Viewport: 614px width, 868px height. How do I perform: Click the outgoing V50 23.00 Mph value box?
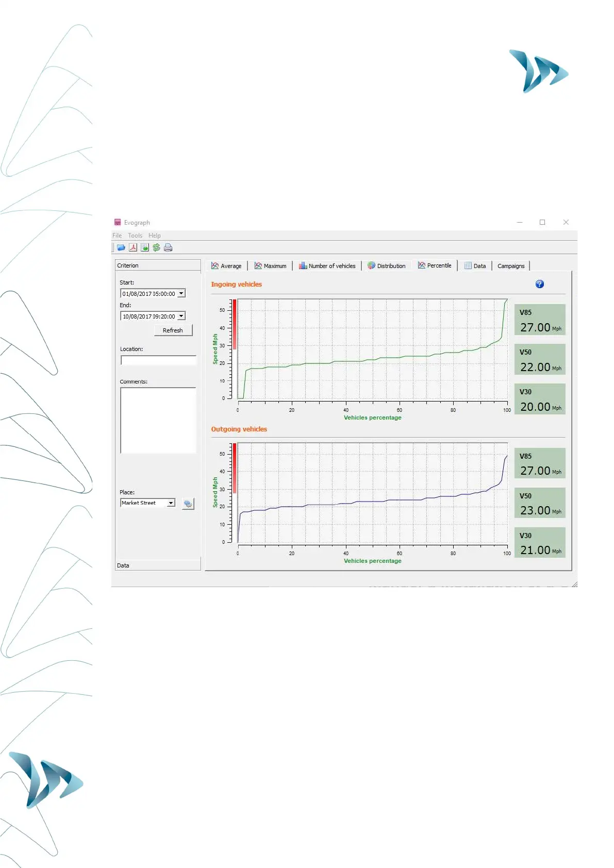(540, 503)
